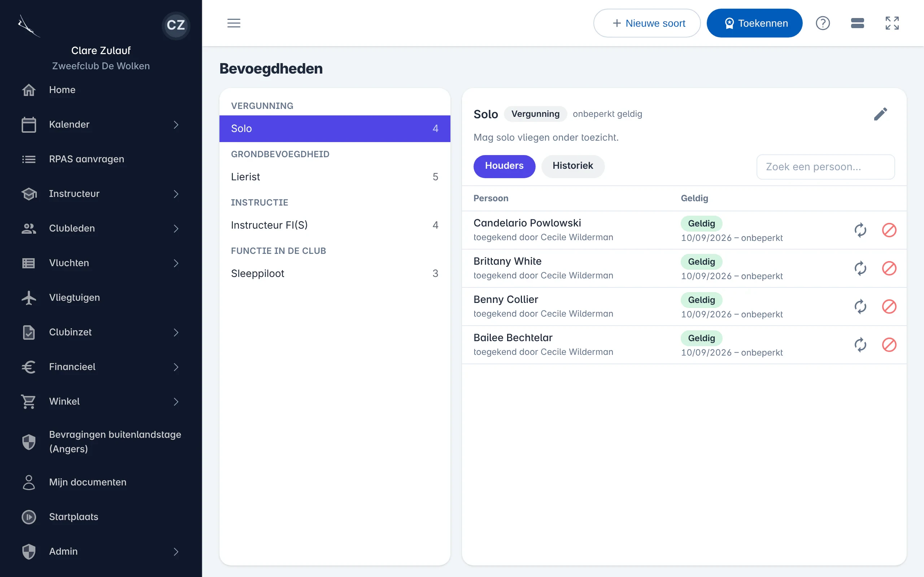Click the CZ user avatar
Screen dimensions: 924x577
pyautogui.click(x=176, y=25)
